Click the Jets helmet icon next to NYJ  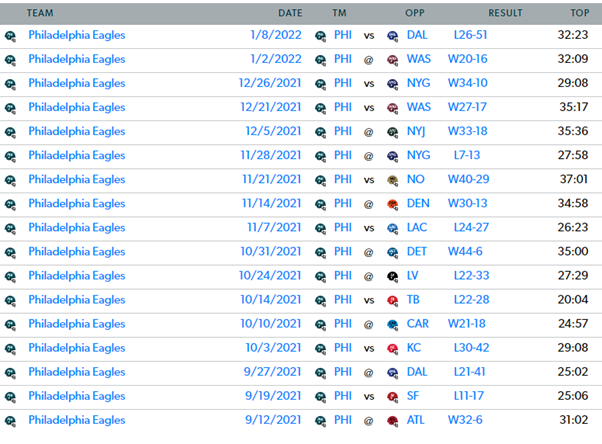(392, 133)
